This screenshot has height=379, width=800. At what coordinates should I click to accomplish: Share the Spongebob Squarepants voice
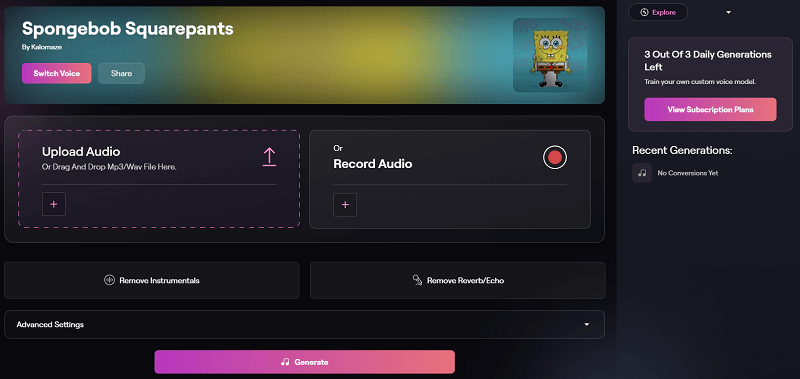(x=121, y=73)
